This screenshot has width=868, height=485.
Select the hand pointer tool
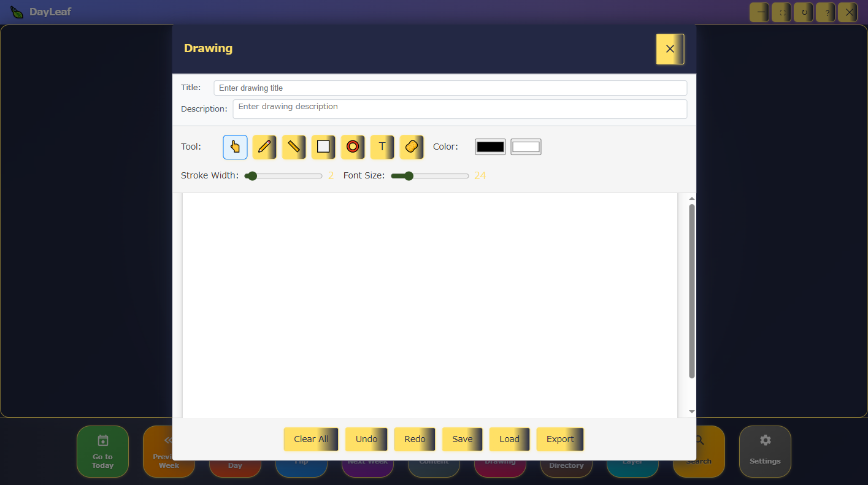pos(235,147)
